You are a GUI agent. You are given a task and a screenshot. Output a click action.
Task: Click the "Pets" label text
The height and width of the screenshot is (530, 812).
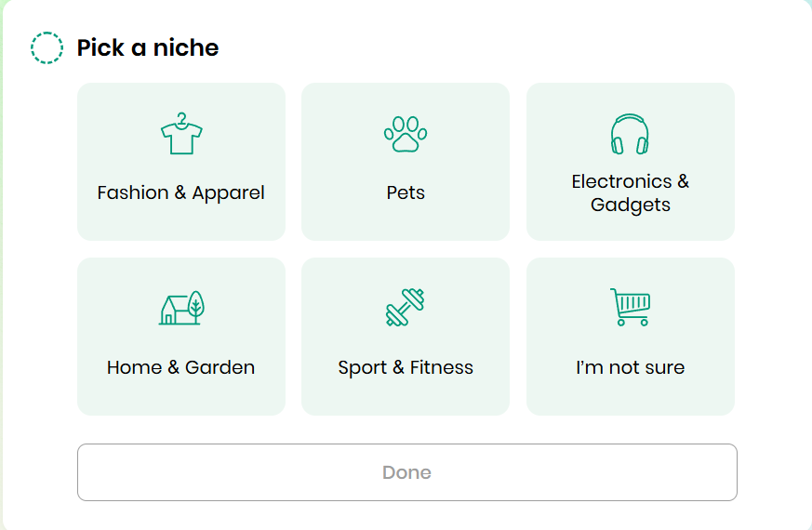coord(406,193)
